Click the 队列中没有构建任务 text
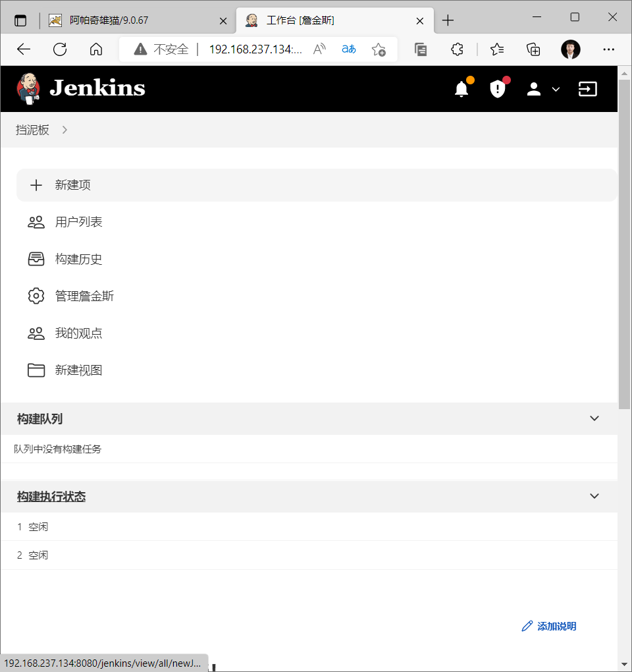 pyautogui.click(x=58, y=449)
